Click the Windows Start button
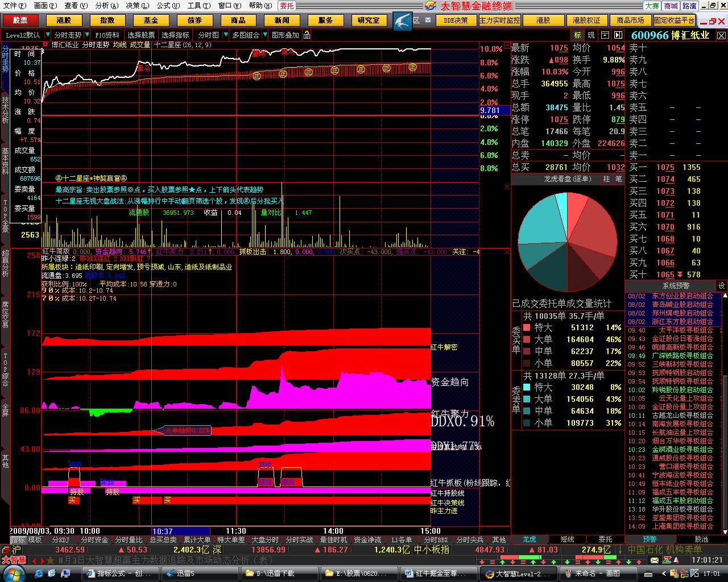 pos(13,573)
